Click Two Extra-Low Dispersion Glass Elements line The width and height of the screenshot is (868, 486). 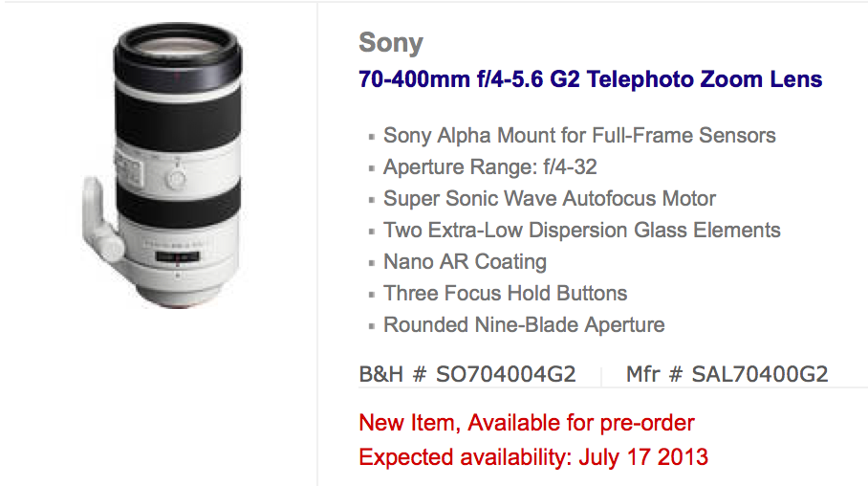tap(582, 230)
